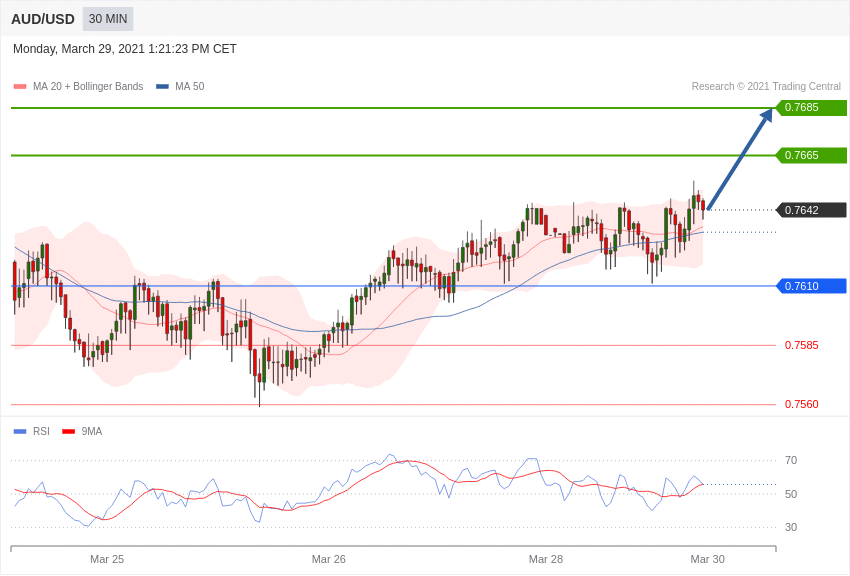Click the pink MA 20 legend swatch
Image resolution: width=850 pixels, height=576 pixels.
pyautogui.click(x=20, y=86)
